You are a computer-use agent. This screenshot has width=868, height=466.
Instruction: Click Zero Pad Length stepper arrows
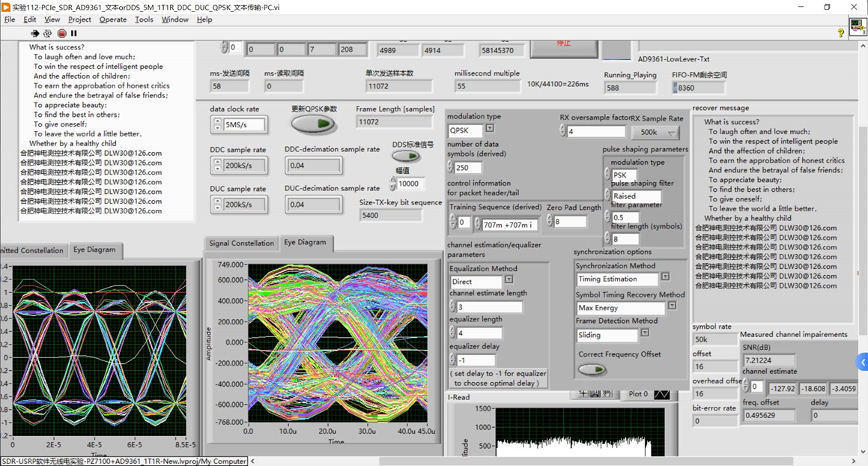[550, 221]
